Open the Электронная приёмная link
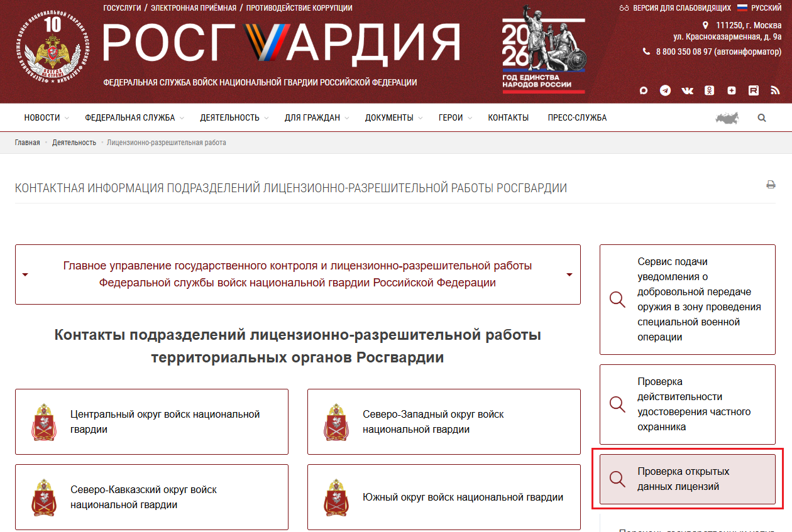This screenshot has height=532, width=792. [x=193, y=8]
